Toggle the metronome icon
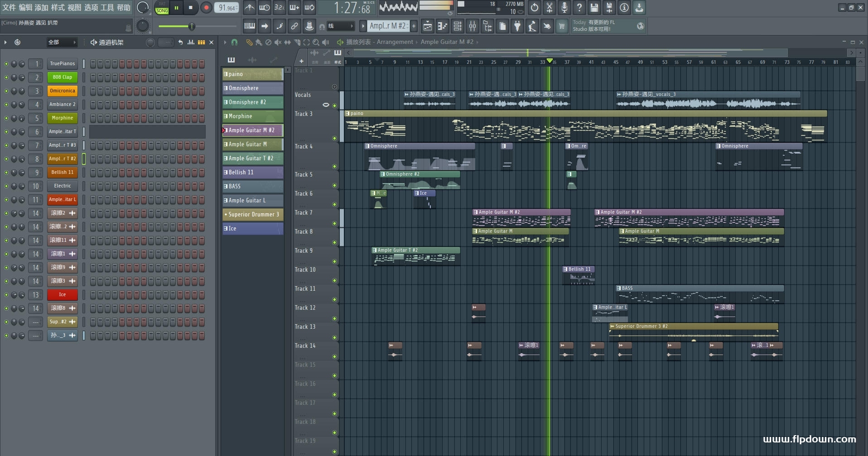The width and height of the screenshot is (868, 456). (x=250, y=8)
